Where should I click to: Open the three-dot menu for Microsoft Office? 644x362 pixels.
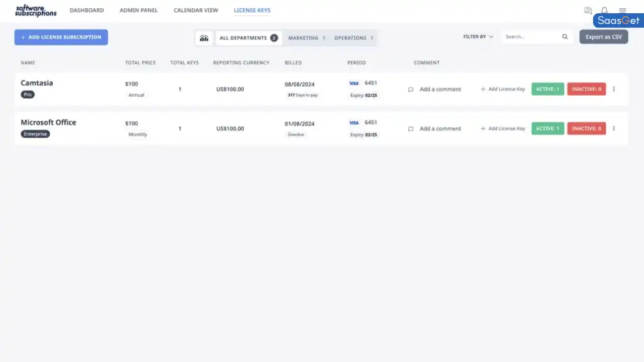point(614,128)
